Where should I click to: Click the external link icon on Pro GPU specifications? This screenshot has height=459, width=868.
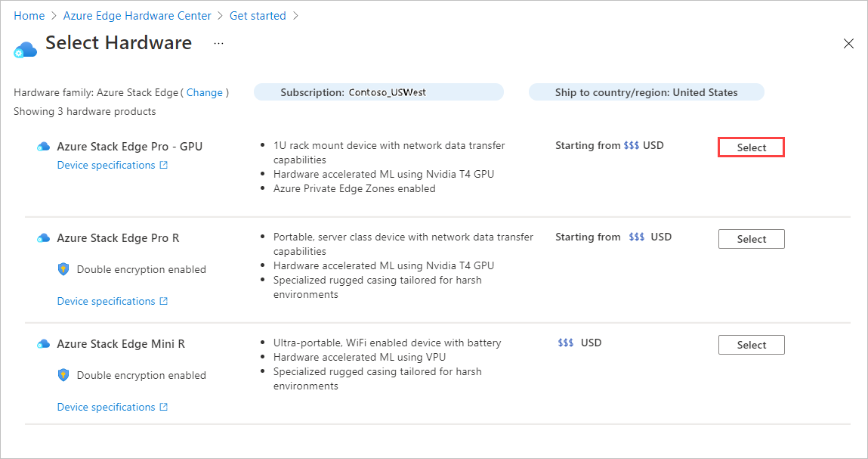(x=165, y=164)
